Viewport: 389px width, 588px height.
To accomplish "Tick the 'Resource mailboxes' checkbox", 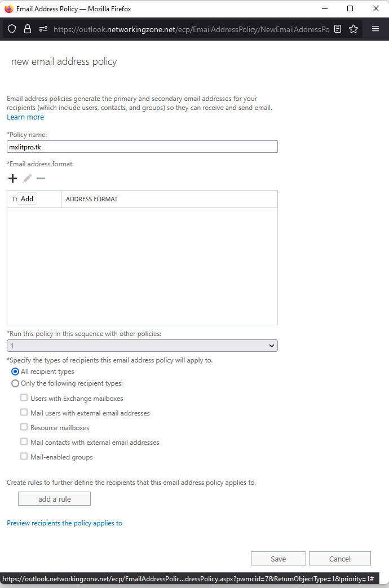I will pos(24,427).
